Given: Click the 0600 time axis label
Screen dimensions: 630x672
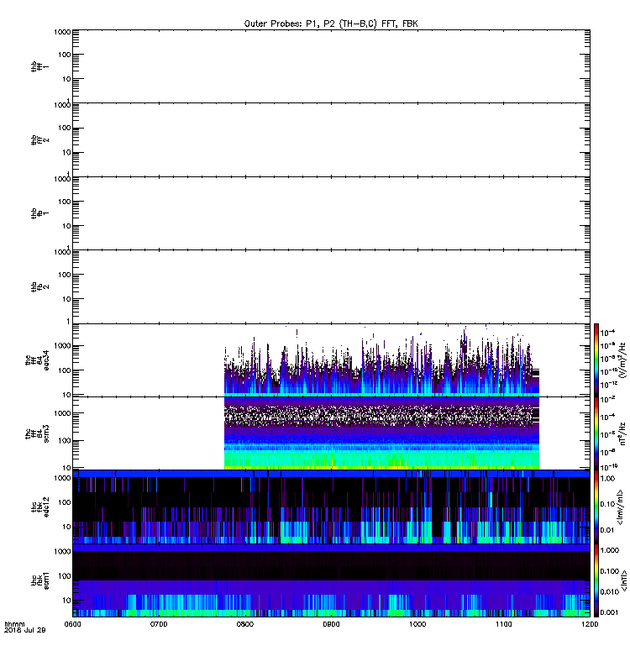Looking at the screenshot, I should 72,624.
